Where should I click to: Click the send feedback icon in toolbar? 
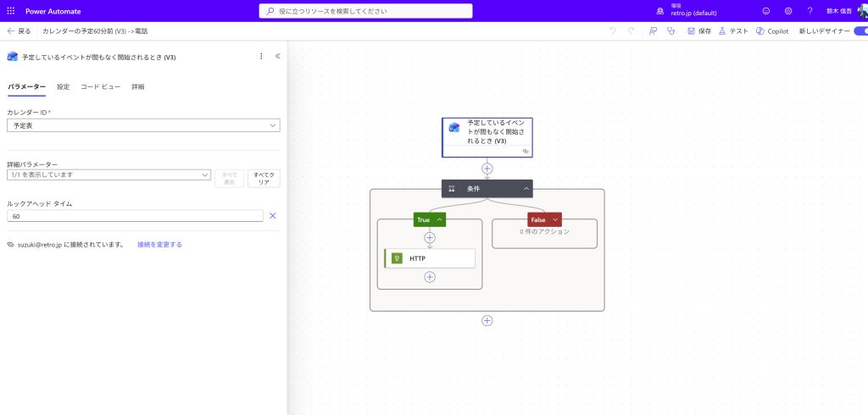click(x=653, y=31)
